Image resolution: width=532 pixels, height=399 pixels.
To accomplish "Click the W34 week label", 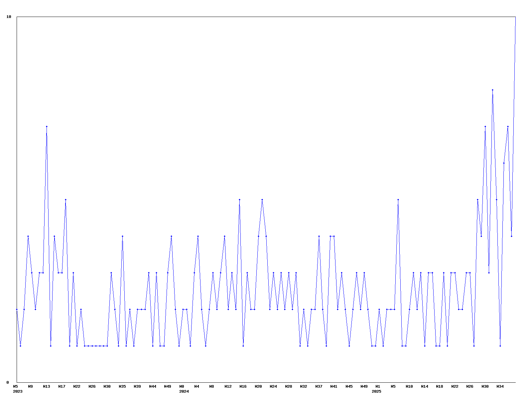I will pyautogui.click(x=500, y=386).
